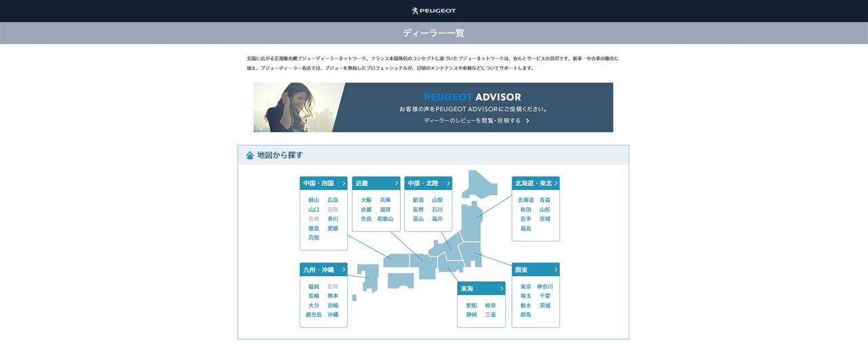Choose 栃木 prefecture
Screen dimensions: 868x344
click(x=526, y=305)
